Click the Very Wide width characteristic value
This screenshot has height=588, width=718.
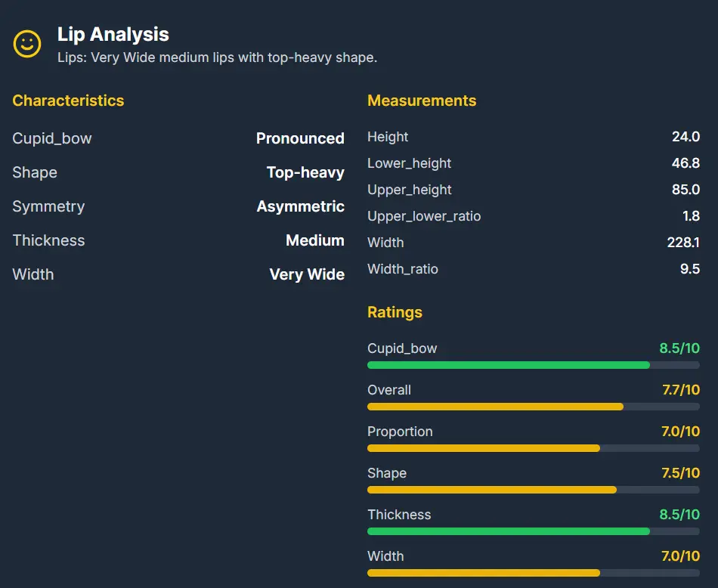[x=307, y=274]
